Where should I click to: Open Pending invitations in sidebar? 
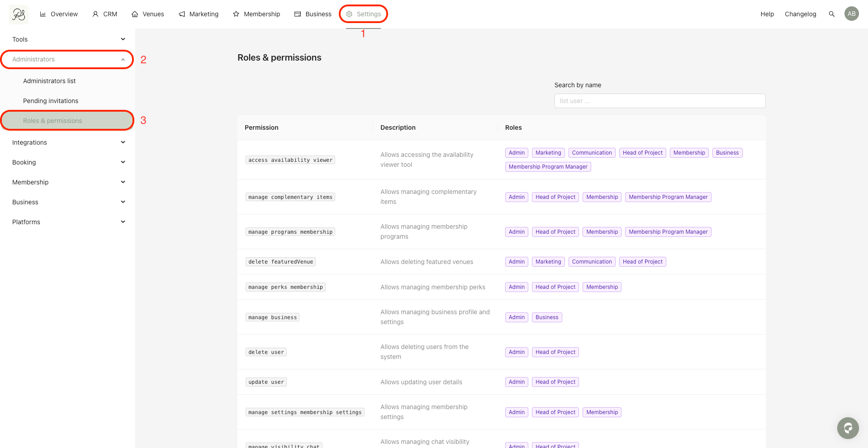point(51,101)
